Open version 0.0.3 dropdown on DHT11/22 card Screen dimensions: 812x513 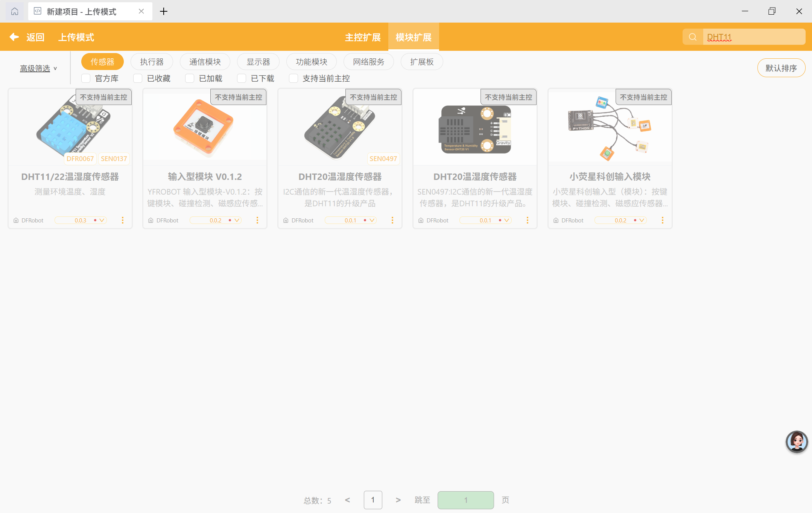point(81,220)
